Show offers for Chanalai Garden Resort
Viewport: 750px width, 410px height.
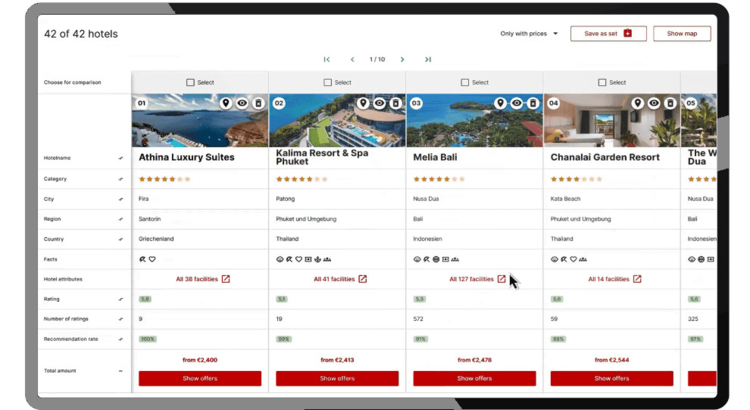click(x=612, y=378)
